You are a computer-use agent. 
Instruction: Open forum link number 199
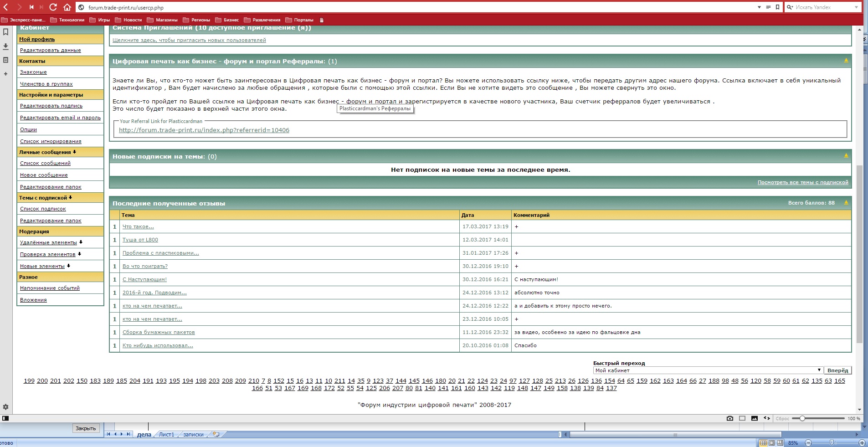coord(29,381)
